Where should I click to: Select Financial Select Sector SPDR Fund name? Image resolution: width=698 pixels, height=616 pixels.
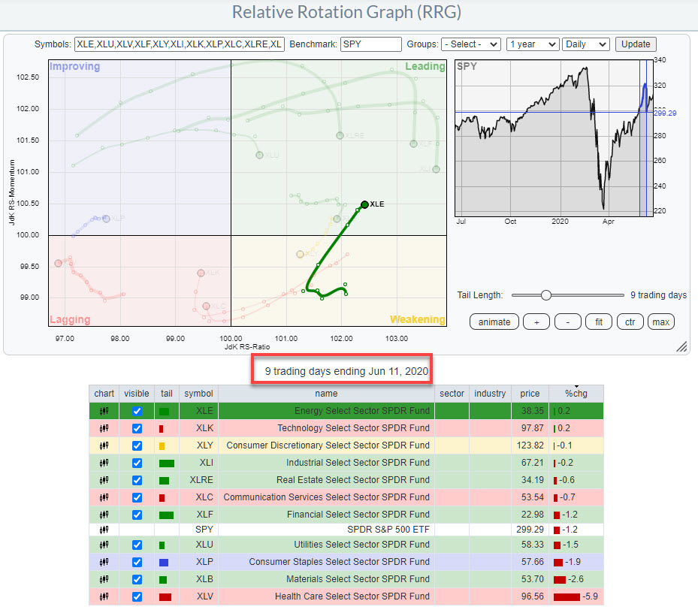[x=358, y=515]
